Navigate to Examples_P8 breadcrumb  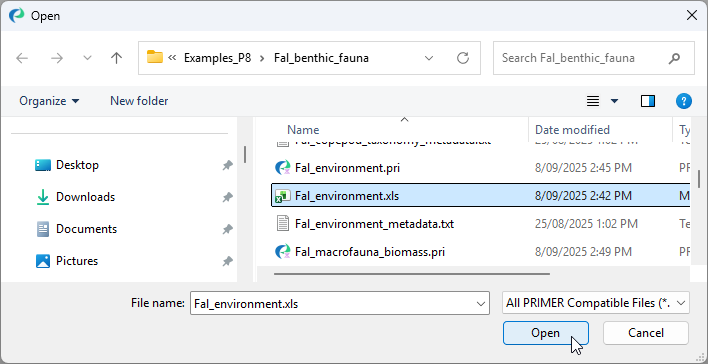point(217,58)
